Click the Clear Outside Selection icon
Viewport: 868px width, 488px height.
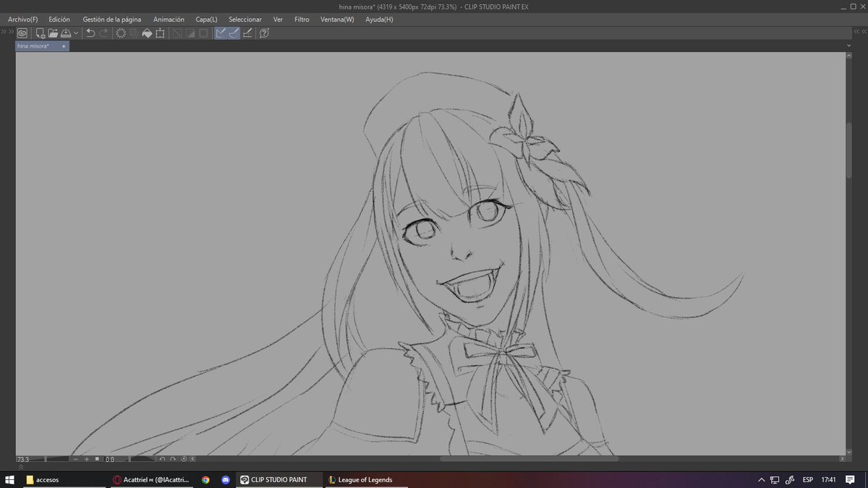point(134,33)
